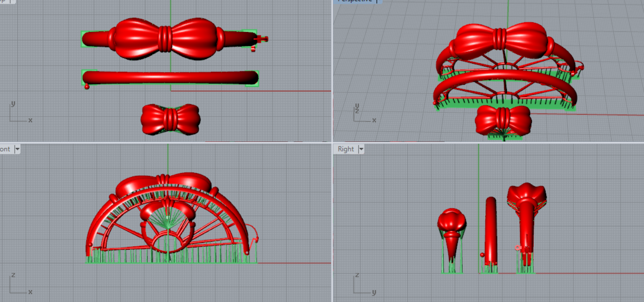Image resolution: width=644 pixels, height=302 pixels.
Task: Open the Right viewport dropdown arrow
Action: click(x=361, y=149)
